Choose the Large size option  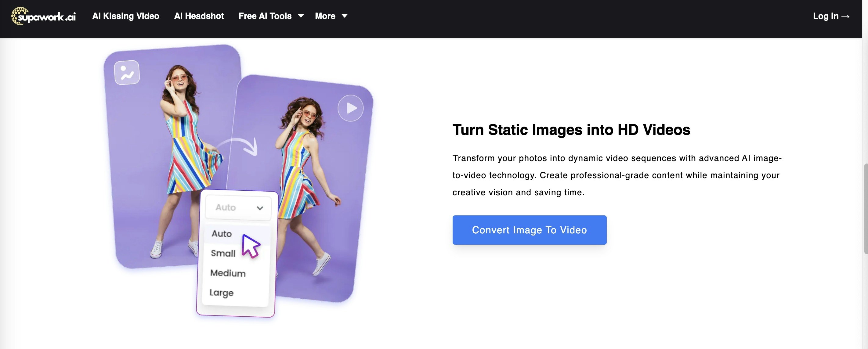coord(221,292)
